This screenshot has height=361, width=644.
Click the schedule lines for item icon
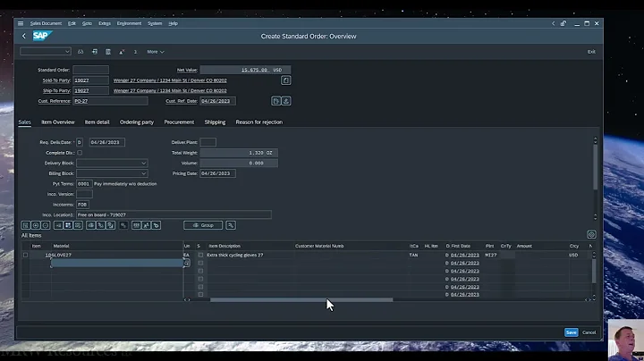(x=100, y=225)
